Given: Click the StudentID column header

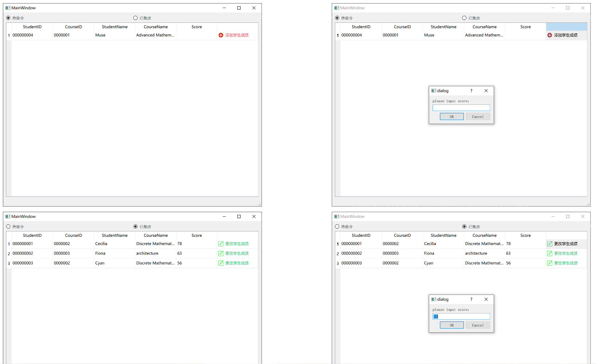Looking at the screenshot, I should 32,27.
